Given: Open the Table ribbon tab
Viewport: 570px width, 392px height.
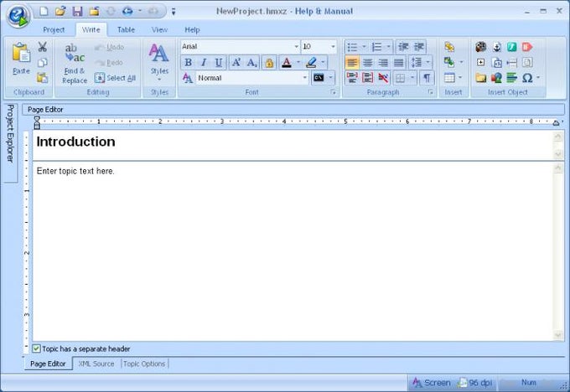Looking at the screenshot, I should tap(126, 30).
